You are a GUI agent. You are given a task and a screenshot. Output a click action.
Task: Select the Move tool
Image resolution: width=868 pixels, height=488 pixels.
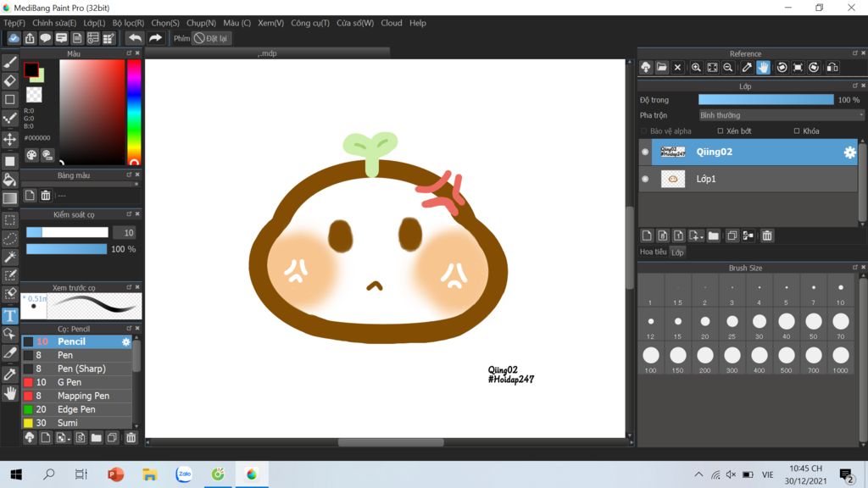[10, 139]
